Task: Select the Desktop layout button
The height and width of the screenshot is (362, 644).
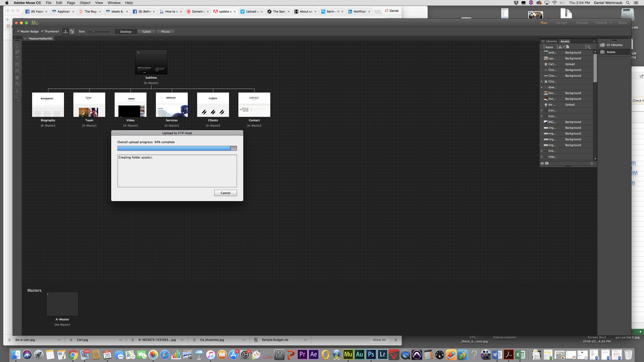Action: [126, 32]
